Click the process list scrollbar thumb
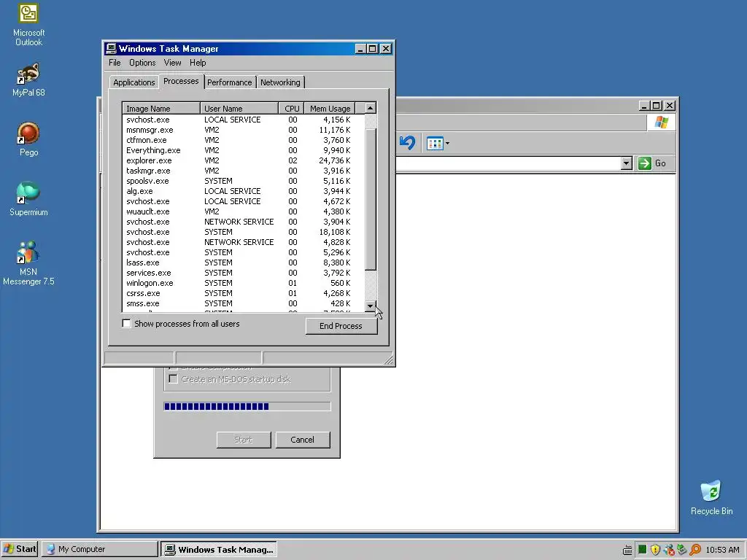Viewport: 747px width, 560px height. (x=370, y=199)
